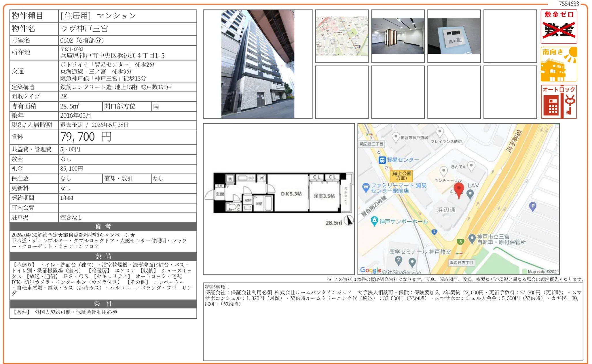The height and width of the screenshot is (364, 592).
Task: Click the 敷金ゼロ badge icon
Action: [x=559, y=26]
